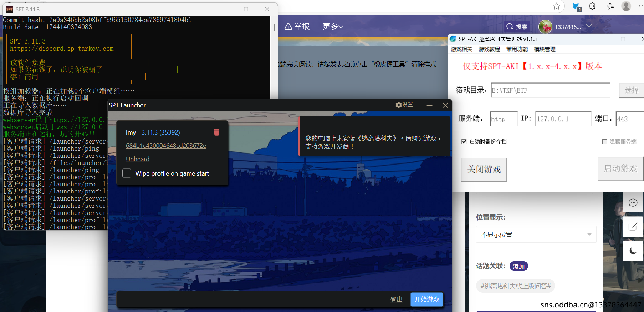The image size is (644, 312).
Task: Click the 1337836 username text
Action: [568, 27]
